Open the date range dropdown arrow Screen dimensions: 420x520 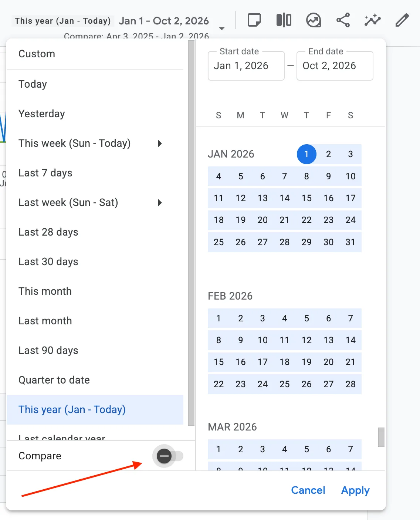click(222, 28)
